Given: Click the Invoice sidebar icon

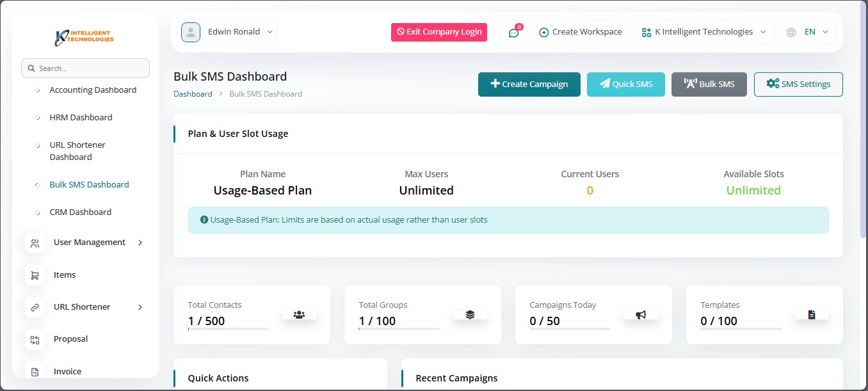Looking at the screenshot, I should point(35,371).
